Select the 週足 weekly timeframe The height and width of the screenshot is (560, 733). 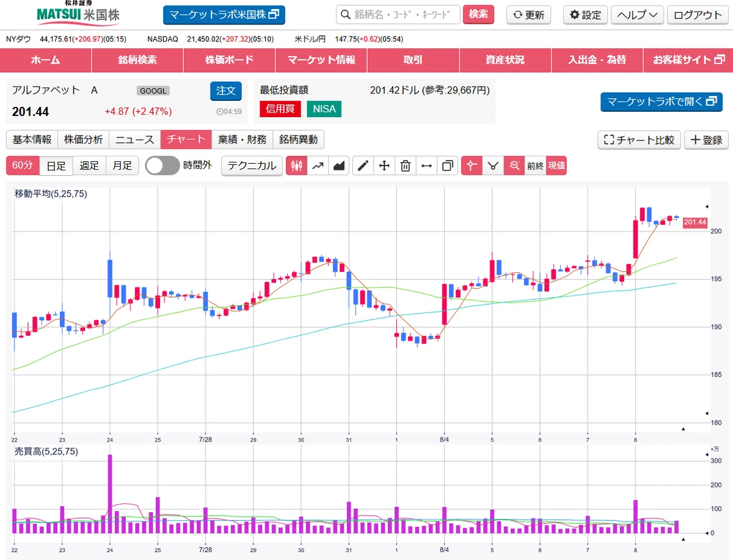[89, 165]
